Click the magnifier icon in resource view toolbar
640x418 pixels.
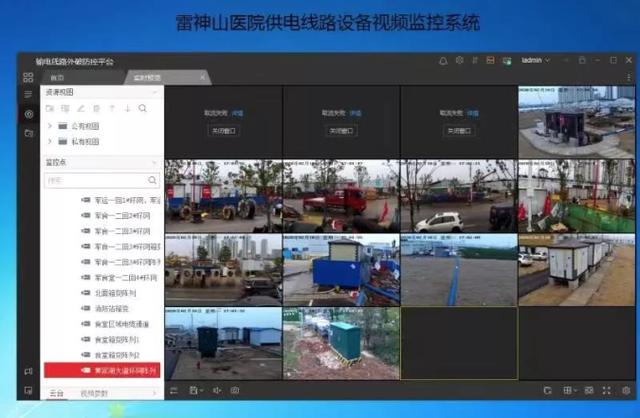point(142,108)
